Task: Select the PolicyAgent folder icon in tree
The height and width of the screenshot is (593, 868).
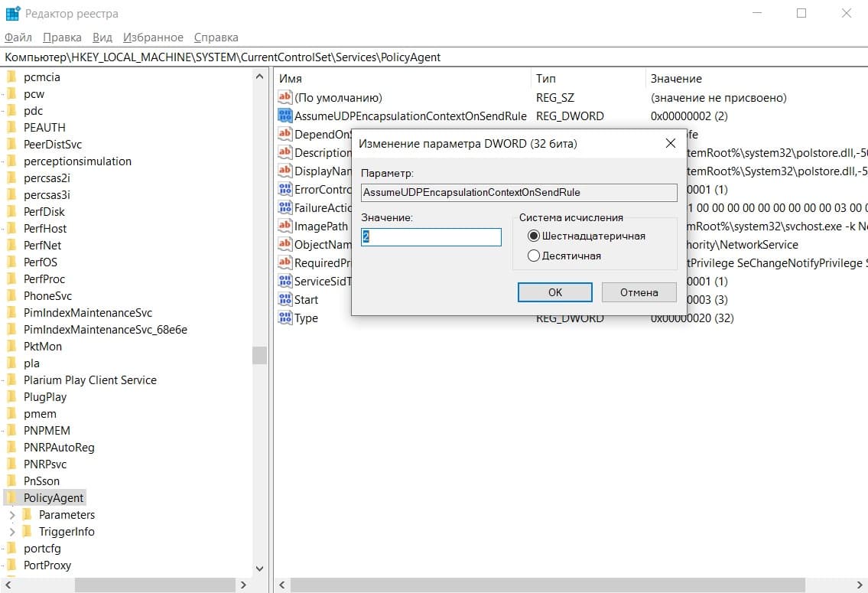Action: (11, 498)
